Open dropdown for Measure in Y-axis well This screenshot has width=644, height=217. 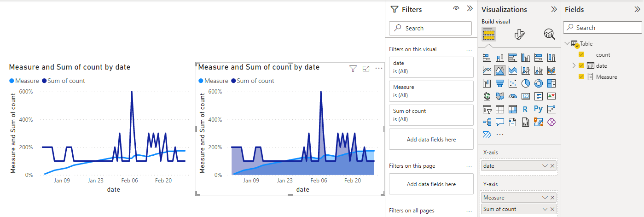click(545, 198)
